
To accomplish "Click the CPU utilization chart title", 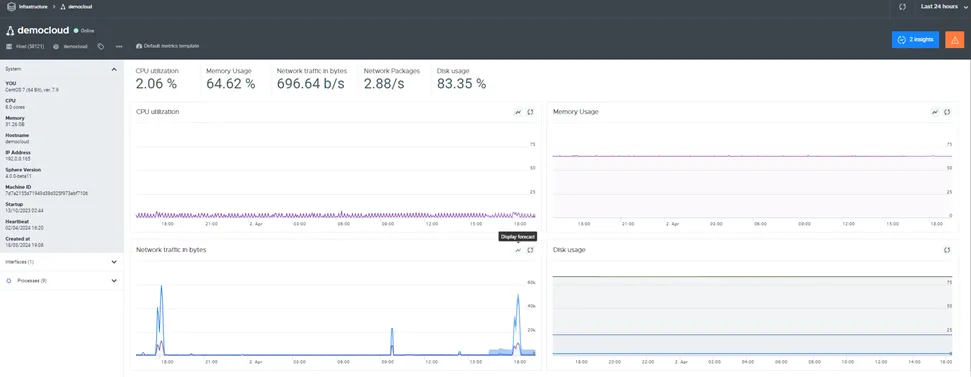I will coord(157,112).
